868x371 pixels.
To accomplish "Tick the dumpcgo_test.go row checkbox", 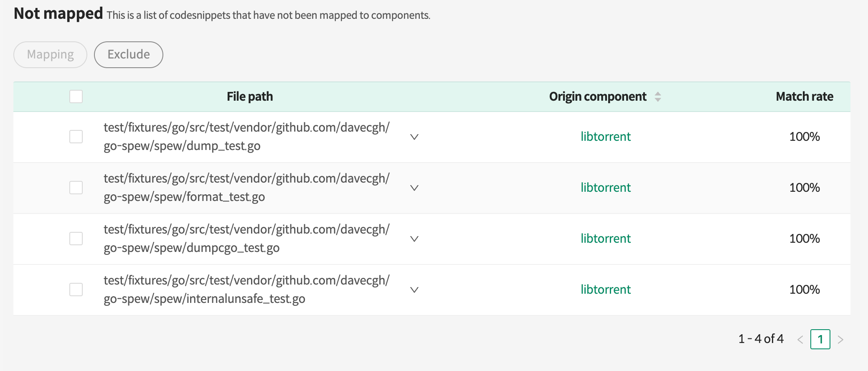I will coord(76,239).
